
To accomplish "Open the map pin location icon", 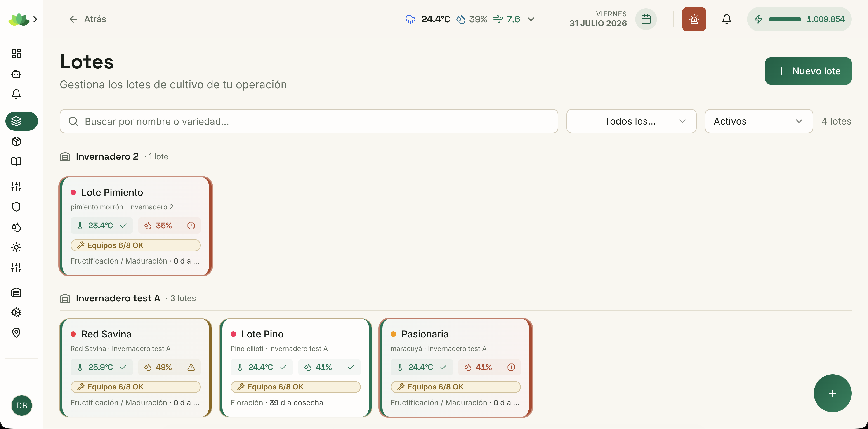I will click(x=16, y=333).
